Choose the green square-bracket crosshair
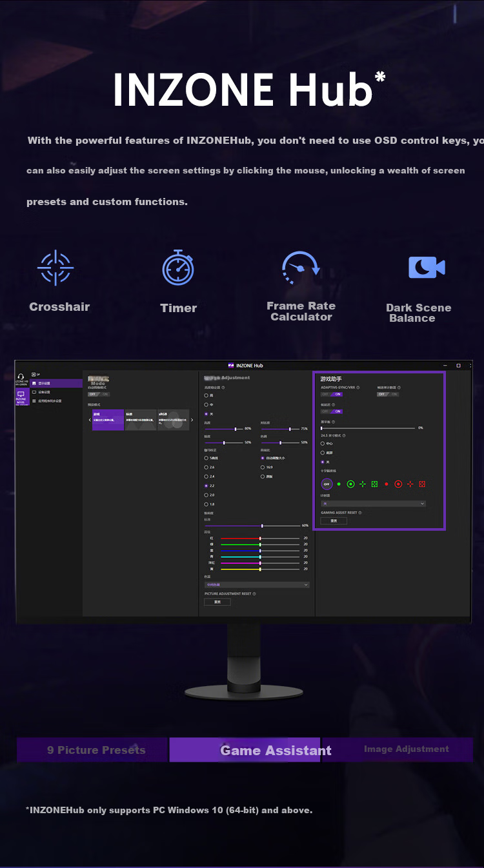This screenshot has height=868, width=484. pyautogui.click(x=374, y=484)
